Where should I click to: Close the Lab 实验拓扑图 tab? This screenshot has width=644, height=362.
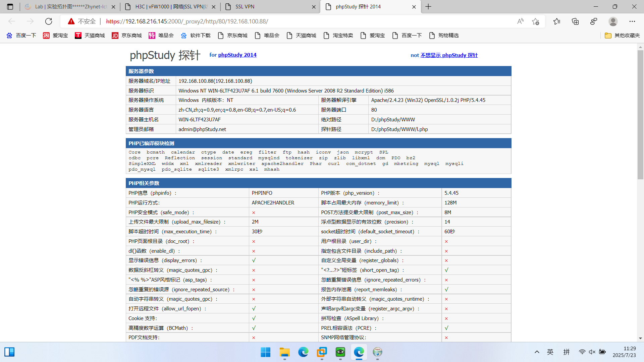[113, 7]
